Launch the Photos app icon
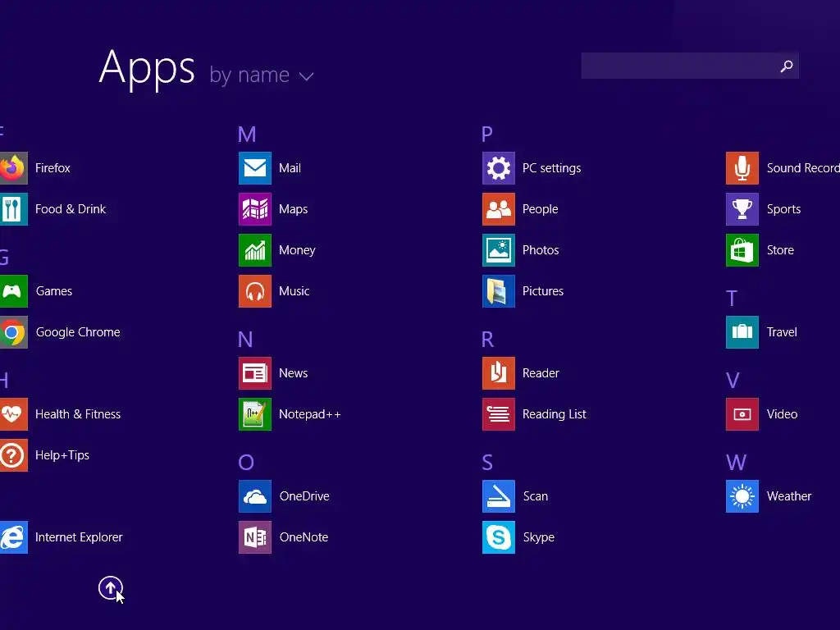The height and width of the screenshot is (630, 840). pyautogui.click(x=499, y=250)
